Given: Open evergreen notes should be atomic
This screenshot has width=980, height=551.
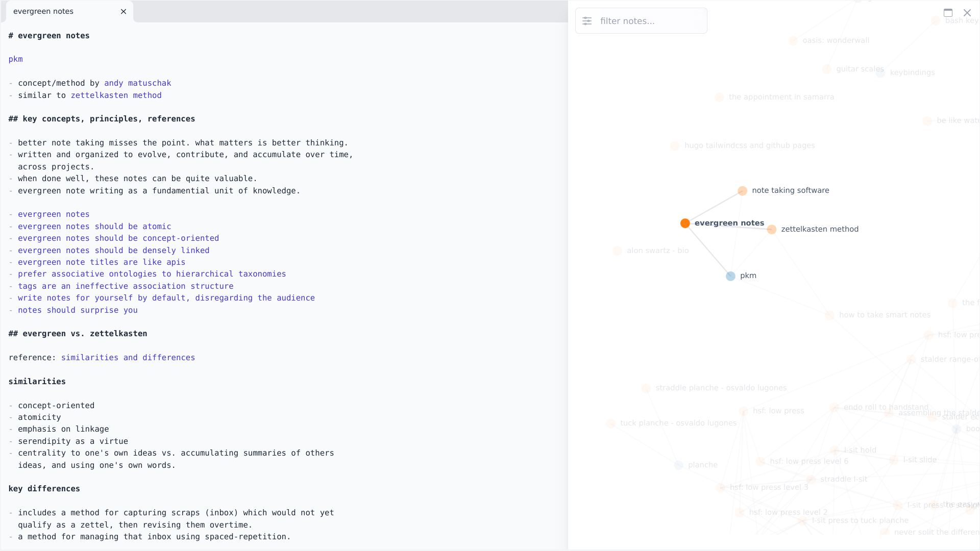Looking at the screenshot, I should 94,226.
